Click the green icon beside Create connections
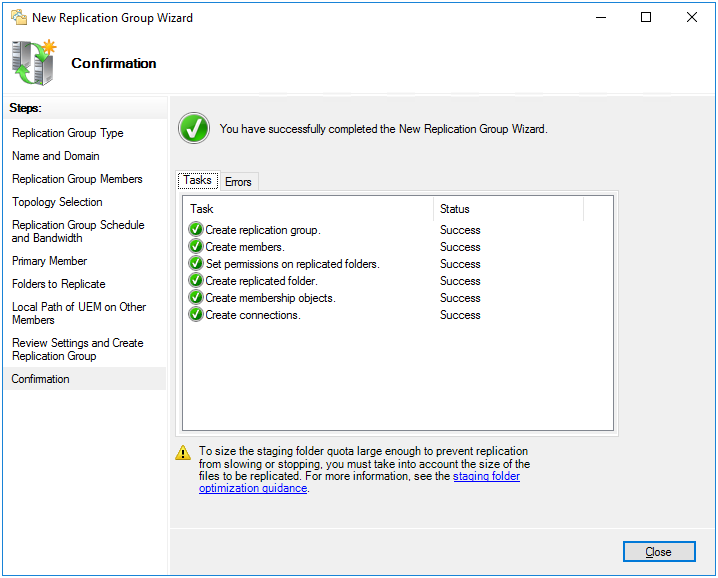Viewport: 718px width, 578px height. [x=196, y=315]
